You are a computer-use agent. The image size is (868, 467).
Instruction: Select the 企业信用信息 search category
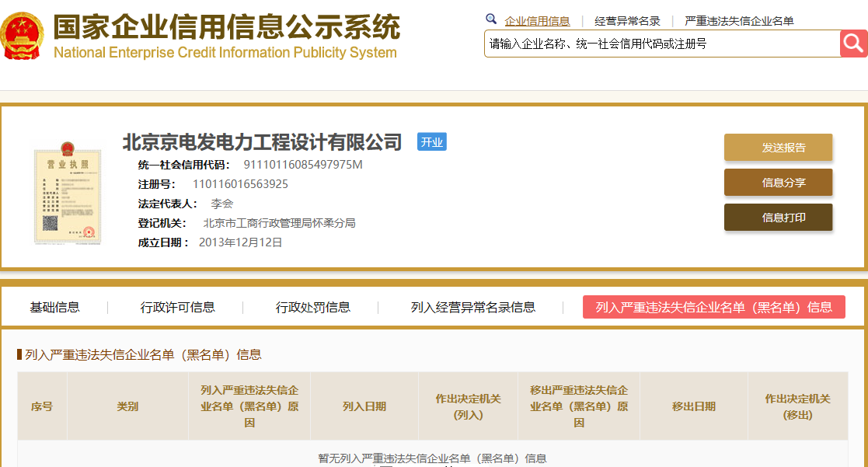(x=537, y=21)
